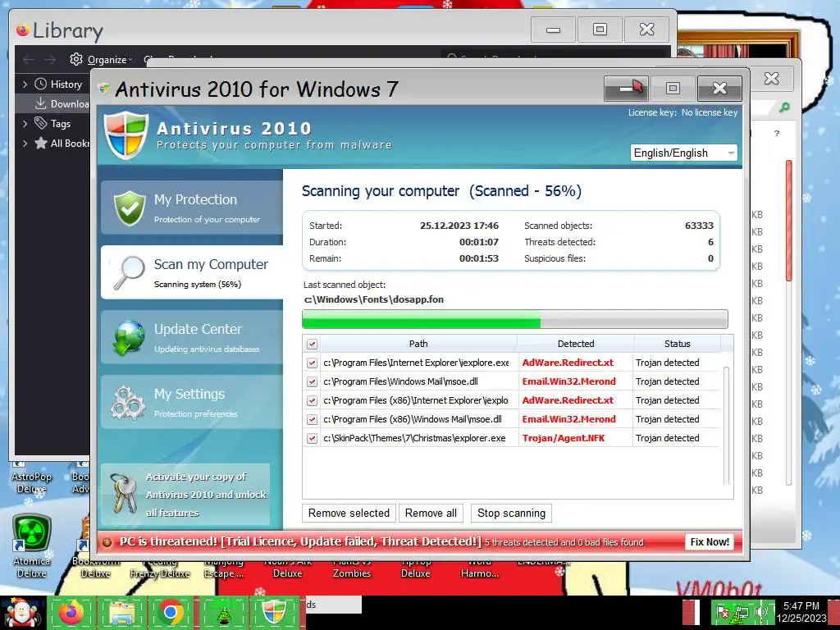Click the red warning icon in alert bar

[x=107, y=542]
